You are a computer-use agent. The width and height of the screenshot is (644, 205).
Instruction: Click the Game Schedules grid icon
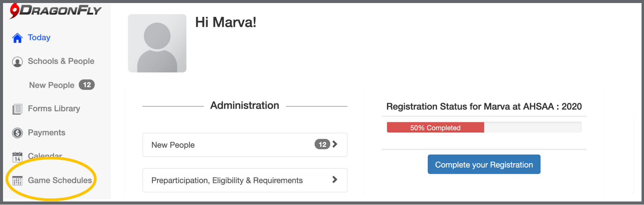click(17, 181)
